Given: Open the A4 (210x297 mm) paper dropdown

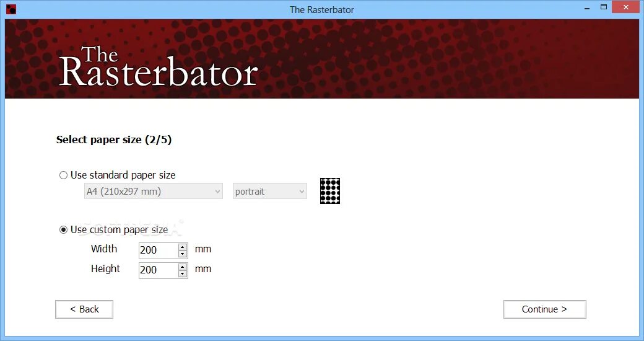Looking at the screenshot, I should pos(154,192).
